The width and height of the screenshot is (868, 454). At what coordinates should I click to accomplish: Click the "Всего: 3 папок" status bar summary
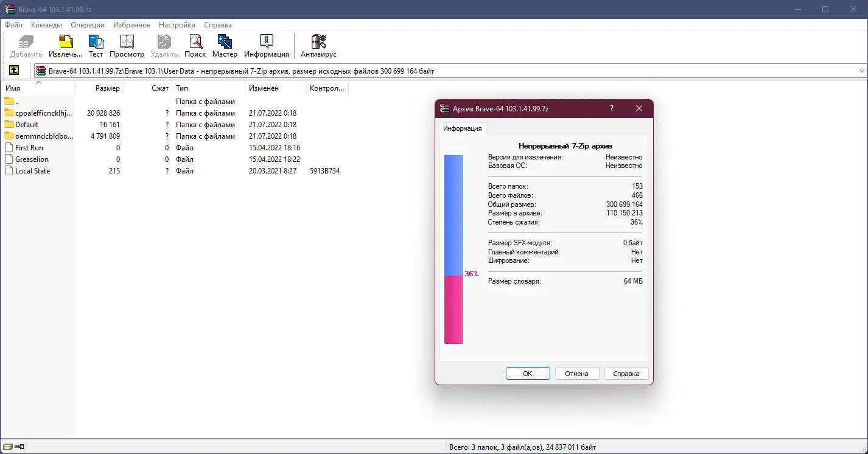tap(522, 447)
